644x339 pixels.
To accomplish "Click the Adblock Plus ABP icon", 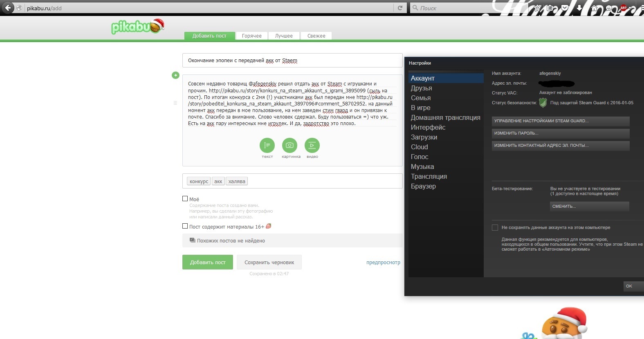I will 623,8.
